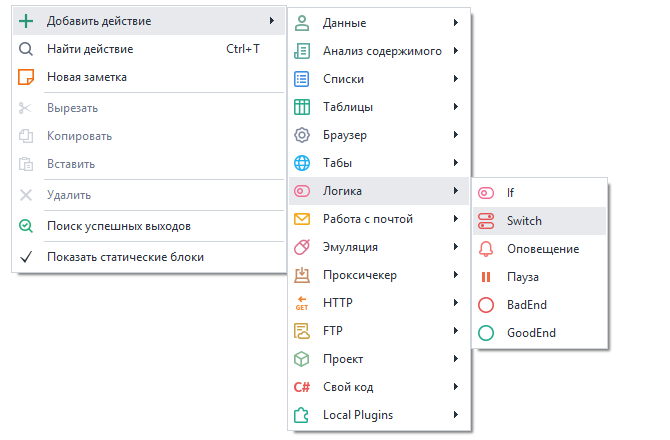This screenshot has height=440, width=670.
Task: Add the BadEnd action
Action: [x=526, y=305]
